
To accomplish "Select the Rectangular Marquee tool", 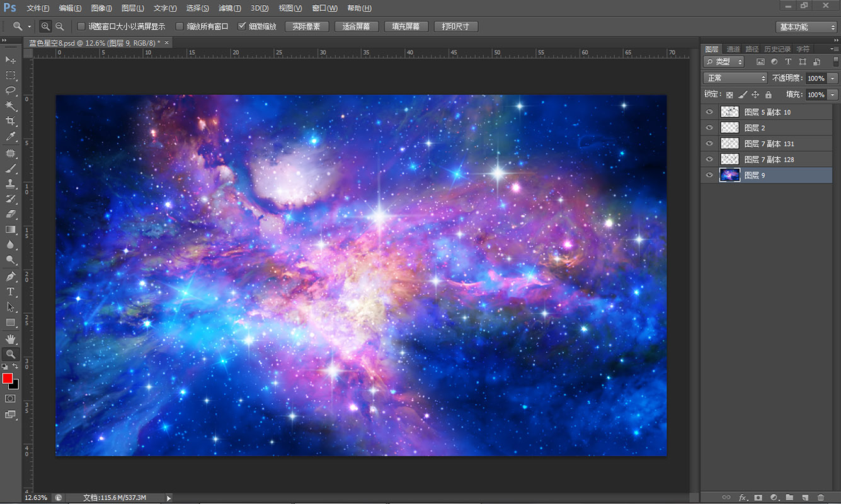I will 11,75.
